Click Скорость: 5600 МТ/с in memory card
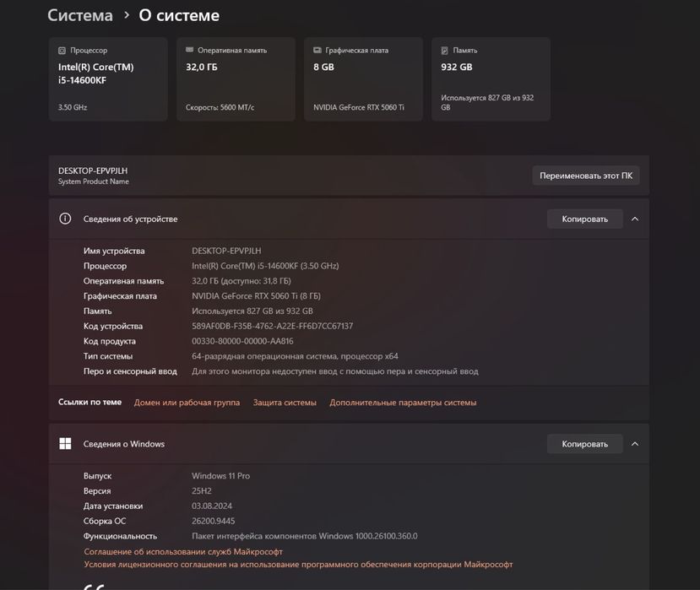The width and height of the screenshot is (700, 590). (x=220, y=107)
